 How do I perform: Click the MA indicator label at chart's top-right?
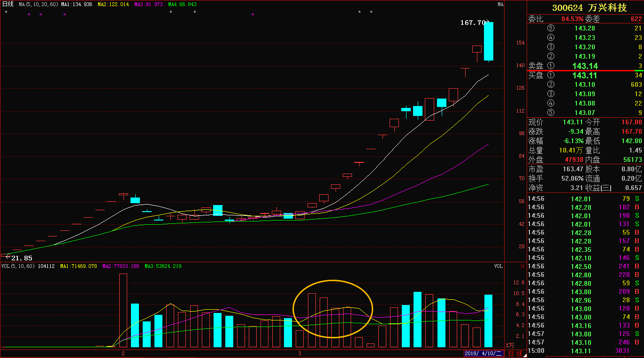500,4
